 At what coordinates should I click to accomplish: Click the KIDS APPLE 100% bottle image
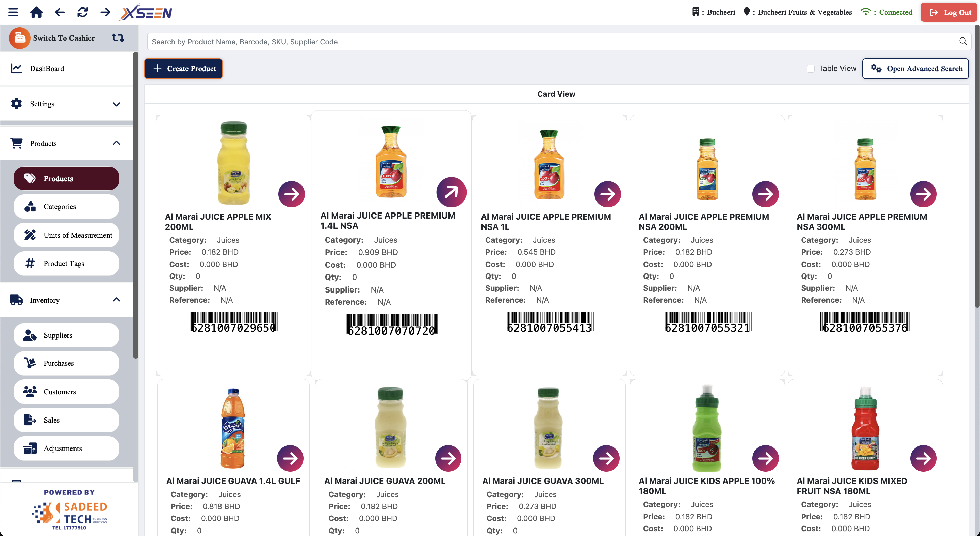[x=707, y=428]
